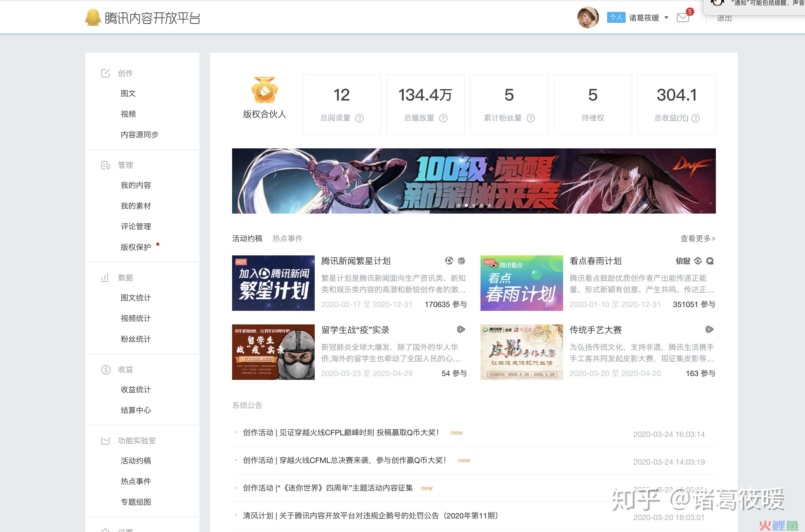This screenshot has width=805, height=532.
Task: Open 图文统计 in the sidebar
Action: pos(136,298)
